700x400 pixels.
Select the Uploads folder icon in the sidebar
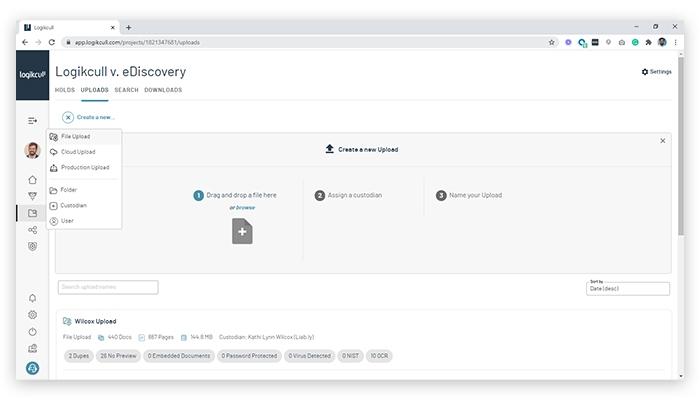click(x=32, y=213)
